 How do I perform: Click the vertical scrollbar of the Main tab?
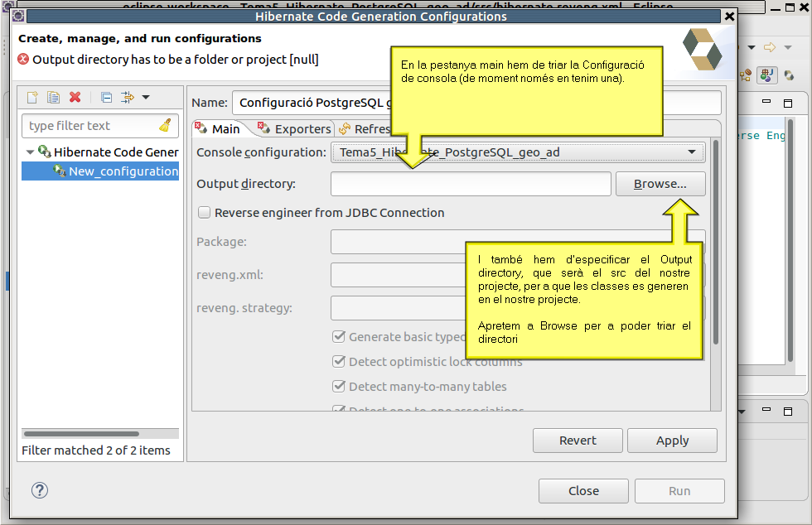[716, 243]
